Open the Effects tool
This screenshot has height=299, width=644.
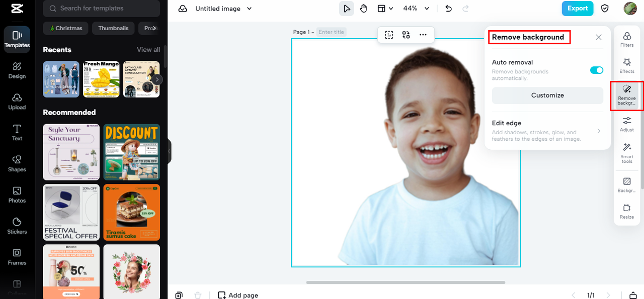pyautogui.click(x=627, y=66)
